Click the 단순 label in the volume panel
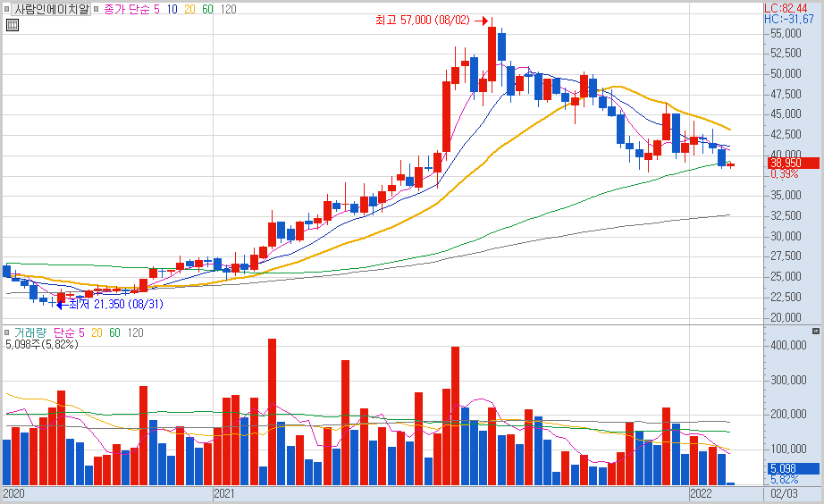This screenshot has width=824, height=504. pos(64,332)
